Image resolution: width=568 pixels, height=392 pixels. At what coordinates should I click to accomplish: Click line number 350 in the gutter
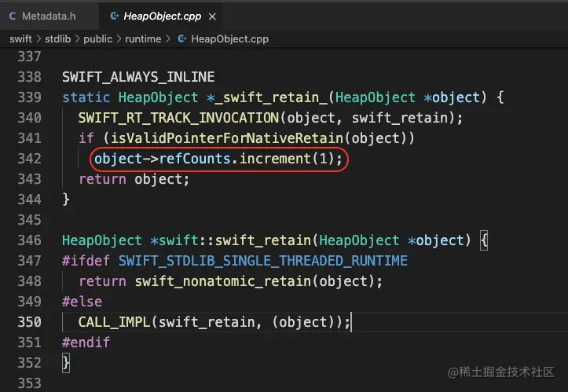pyautogui.click(x=30, y=322)
